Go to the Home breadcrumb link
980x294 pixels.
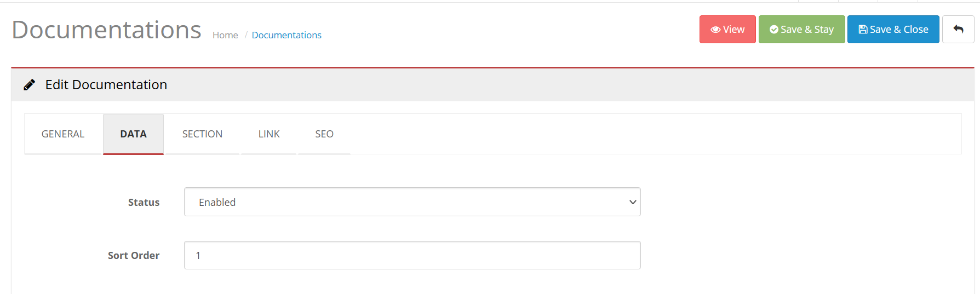(x=225, y=35)
